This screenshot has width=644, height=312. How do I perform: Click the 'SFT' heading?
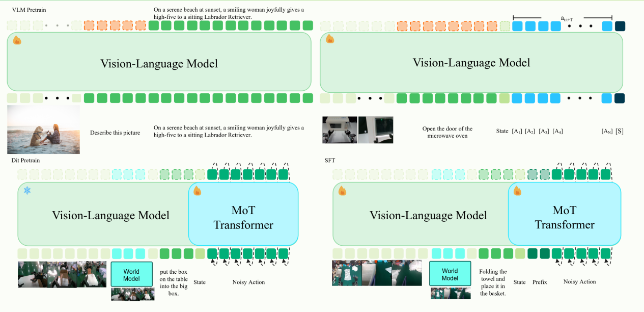point(330,160)
